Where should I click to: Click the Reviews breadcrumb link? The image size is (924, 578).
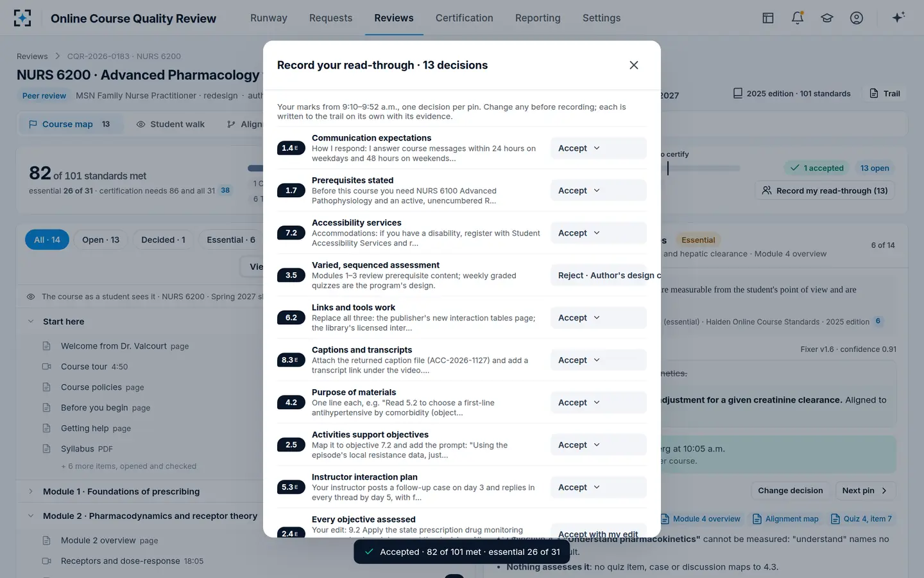click(32, 57)
